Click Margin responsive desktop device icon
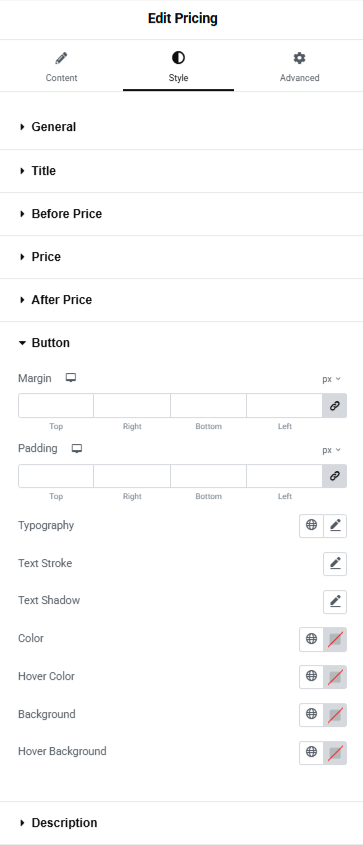363x845 pixels. click(x=71, y=378)
